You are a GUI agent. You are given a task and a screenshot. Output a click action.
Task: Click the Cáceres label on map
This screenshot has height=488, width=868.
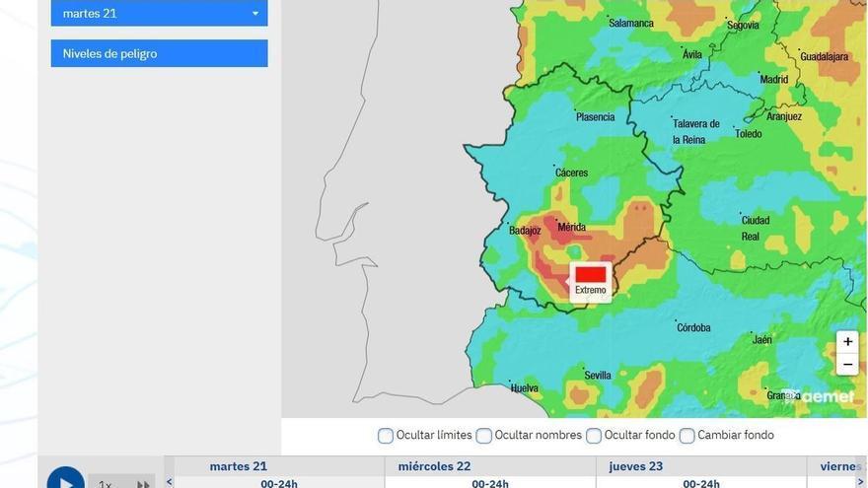pos(571,173)
